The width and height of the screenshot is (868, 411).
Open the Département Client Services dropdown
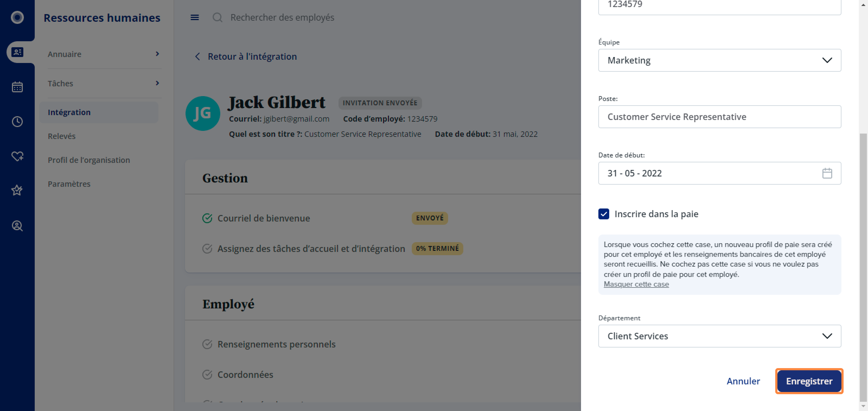point(719,336)
